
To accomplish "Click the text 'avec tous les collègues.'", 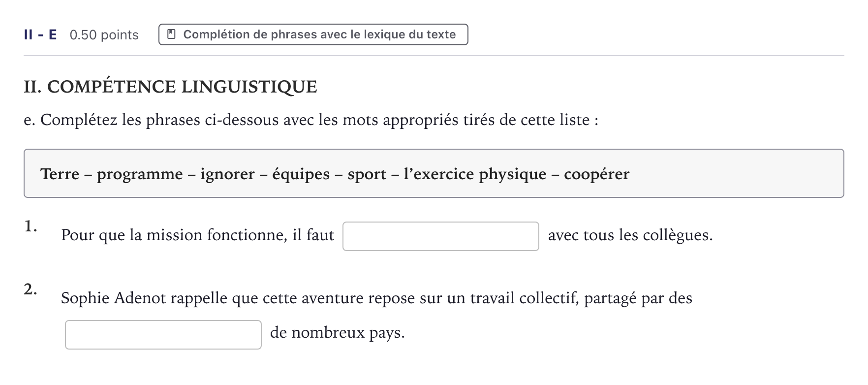I will point(630,235).
